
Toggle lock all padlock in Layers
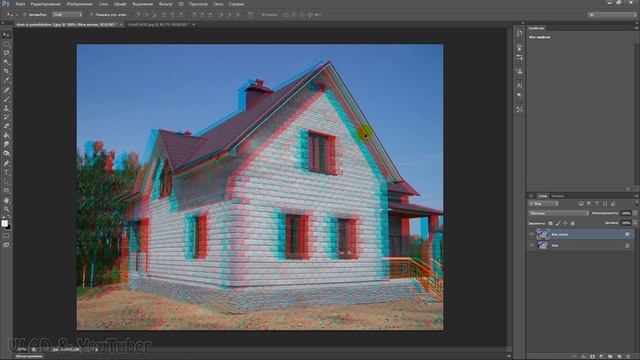click(x=572, y=223)
